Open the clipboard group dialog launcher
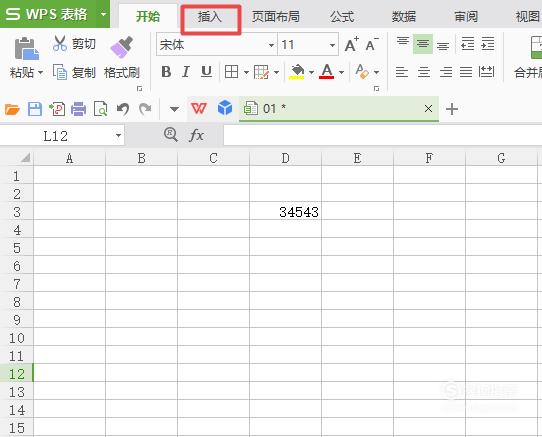The image size is (542, 437). (140, 89)
